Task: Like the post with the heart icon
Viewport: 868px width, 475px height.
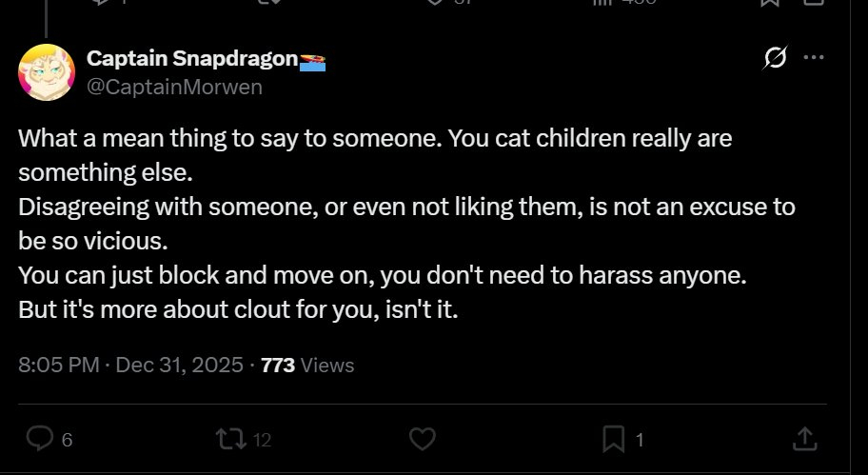Action: (422, 438)
